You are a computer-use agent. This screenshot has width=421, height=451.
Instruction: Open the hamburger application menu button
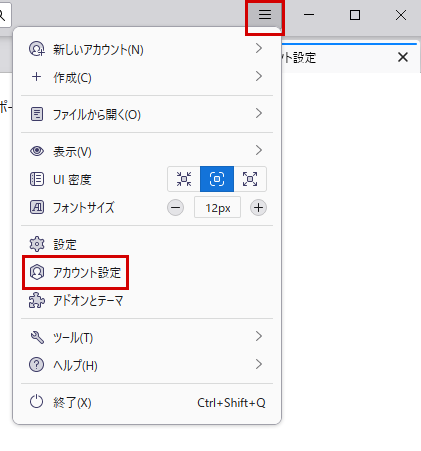click(265, 15)
